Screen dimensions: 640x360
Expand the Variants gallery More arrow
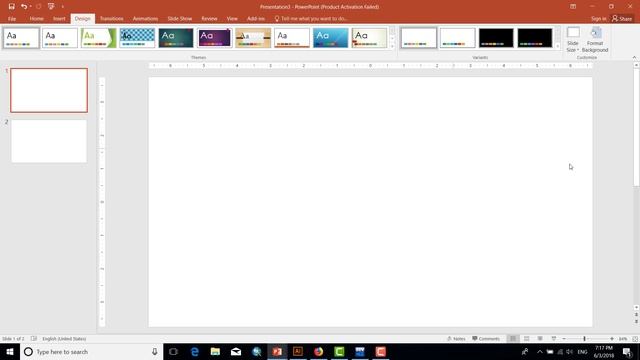coord(558,46)
